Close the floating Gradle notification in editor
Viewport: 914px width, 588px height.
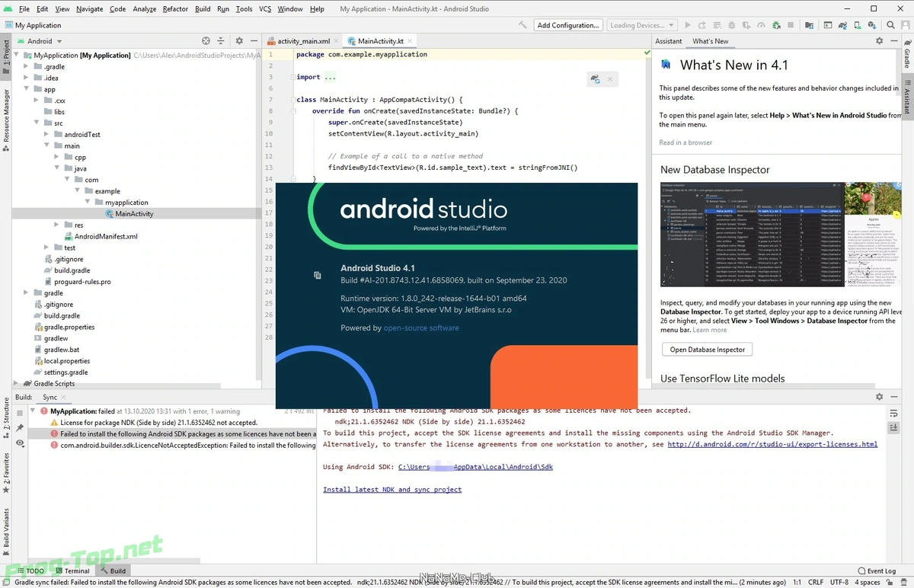(x=610, y=78)
